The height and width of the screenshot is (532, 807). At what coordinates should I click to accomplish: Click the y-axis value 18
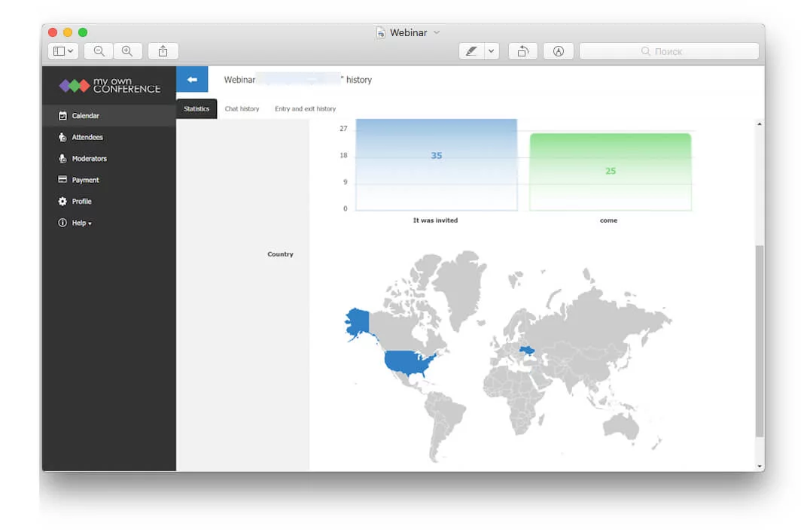click(x=343, y=155)
